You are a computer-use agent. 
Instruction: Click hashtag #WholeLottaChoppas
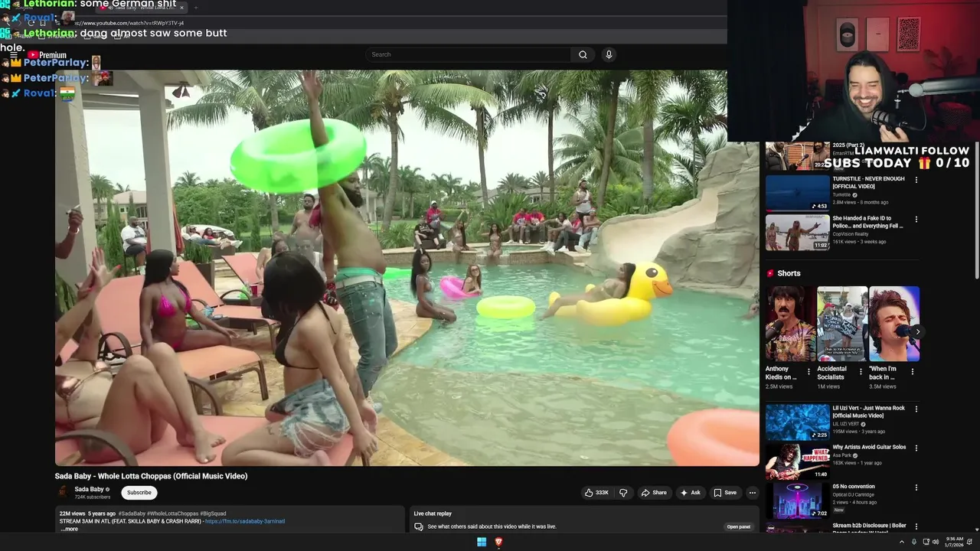click(172, 514)
